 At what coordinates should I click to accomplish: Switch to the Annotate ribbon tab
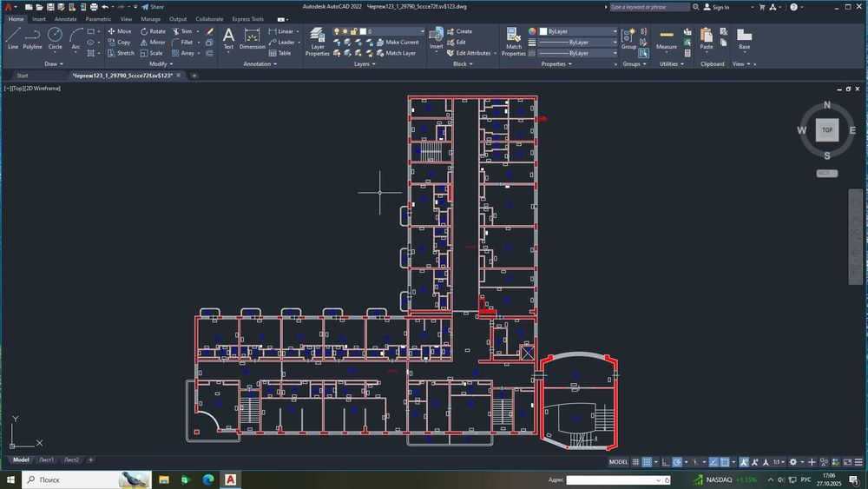click(65, 19)
